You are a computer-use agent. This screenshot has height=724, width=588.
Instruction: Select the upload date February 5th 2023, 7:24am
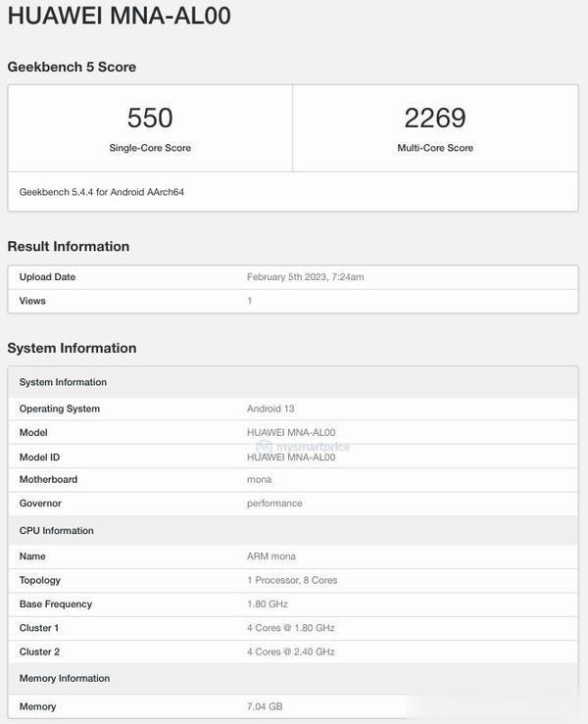[x=306, y=277]
